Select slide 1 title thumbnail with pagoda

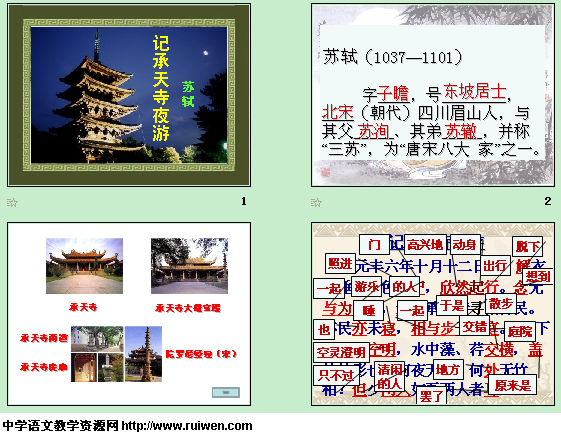[129, 95]
